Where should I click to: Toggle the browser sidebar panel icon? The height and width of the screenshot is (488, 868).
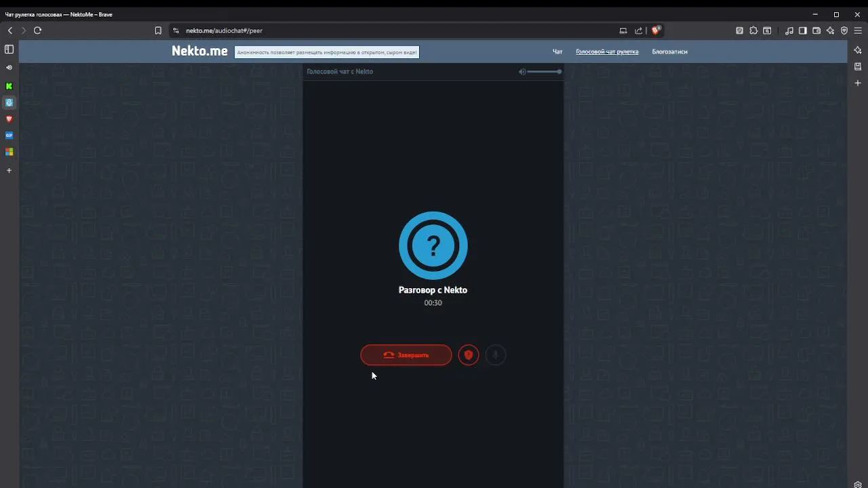(803, 30)
